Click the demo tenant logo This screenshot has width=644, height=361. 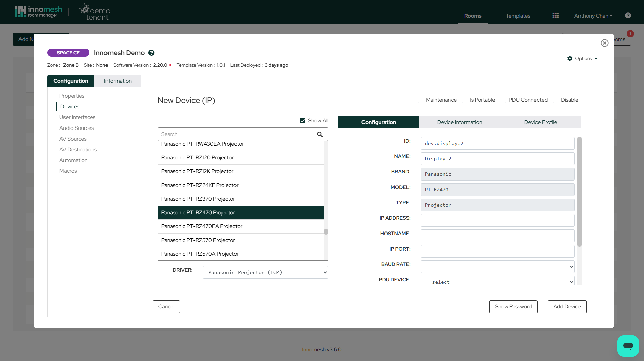[x=95, y=12]
